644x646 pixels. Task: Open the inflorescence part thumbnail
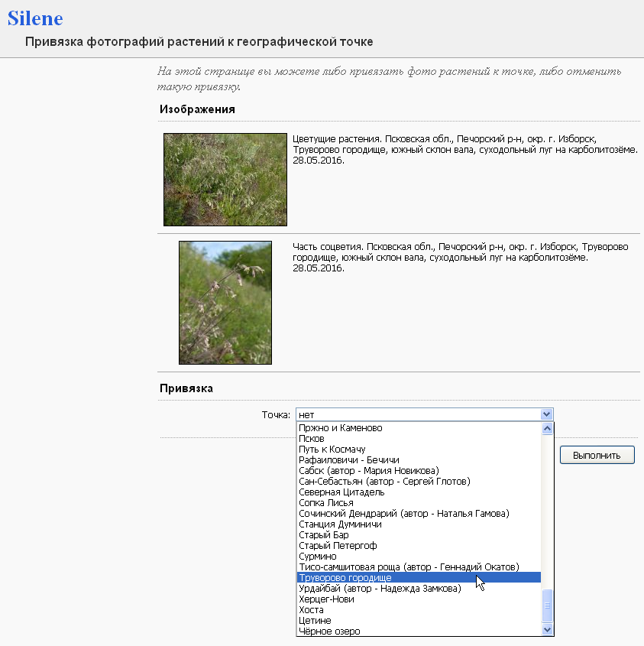pyautogui.click(x=225, y=303)
